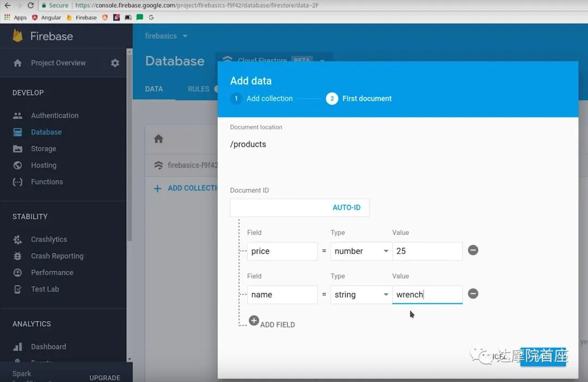Click the Authentication people icon
The height and width of the screenshot is (382, 588).
pos(17,115)
